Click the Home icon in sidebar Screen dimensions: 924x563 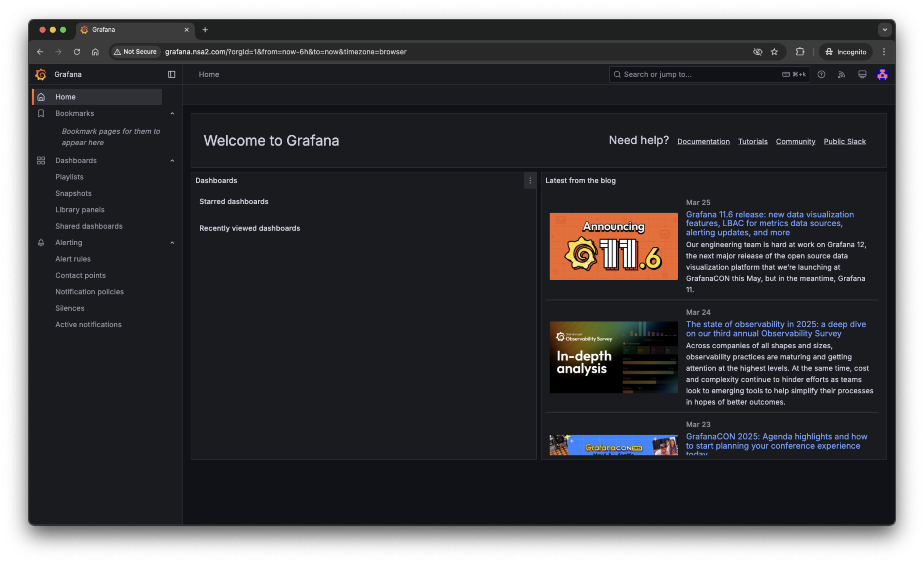(41, 97)
